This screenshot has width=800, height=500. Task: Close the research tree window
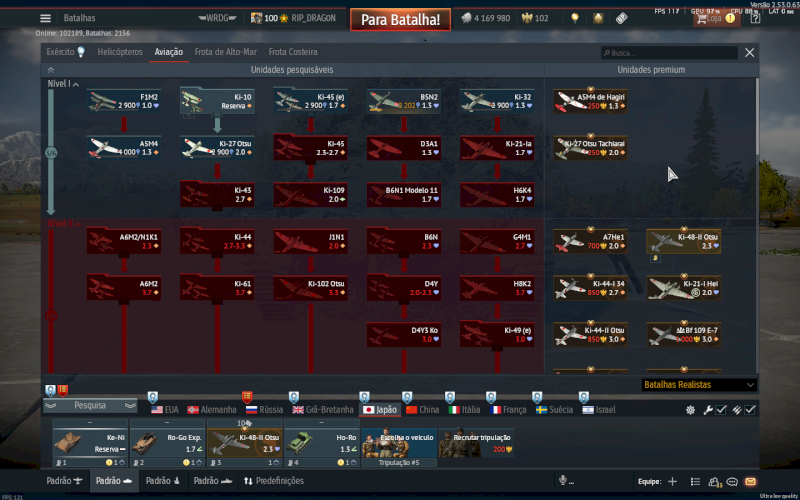tap(749, 53)
